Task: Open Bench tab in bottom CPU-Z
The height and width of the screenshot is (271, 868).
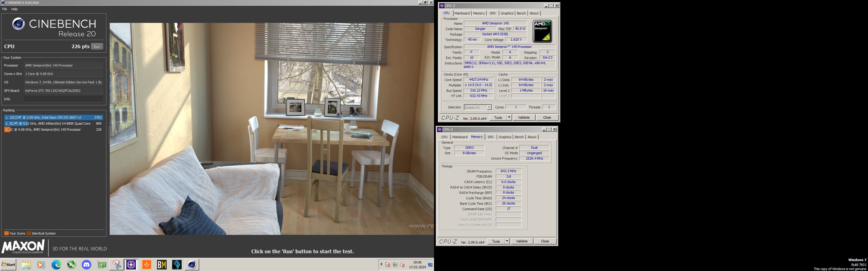Action: pyautogui.click(x=519, y=137)
